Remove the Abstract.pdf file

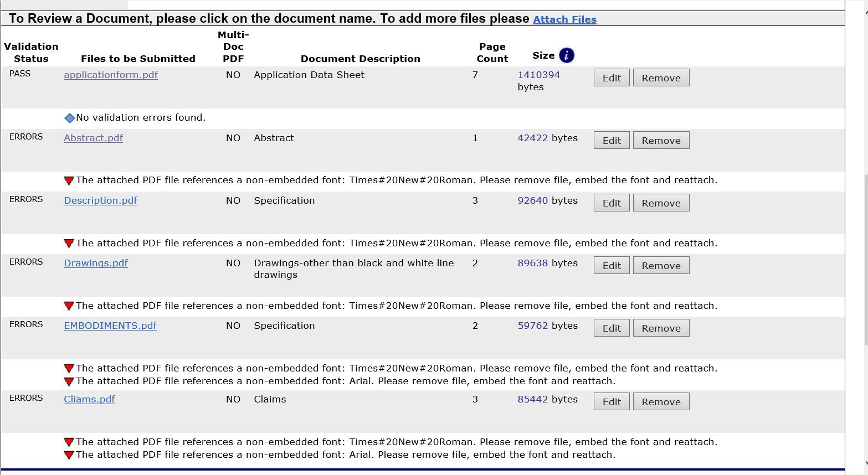[x=661, y=140]
